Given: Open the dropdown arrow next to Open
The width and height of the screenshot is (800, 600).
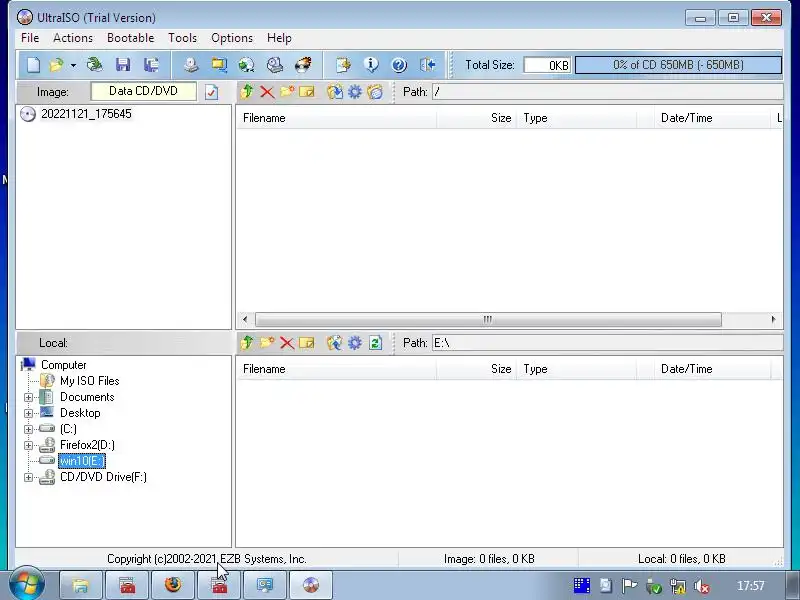Looking at the screenshot, I should click(73, 65).
